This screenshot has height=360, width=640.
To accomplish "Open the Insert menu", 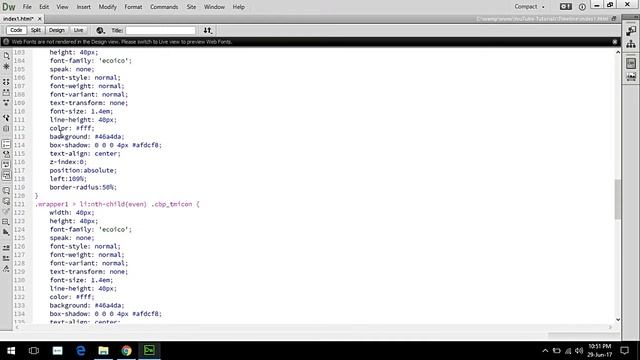I will [x=84, y=7].
